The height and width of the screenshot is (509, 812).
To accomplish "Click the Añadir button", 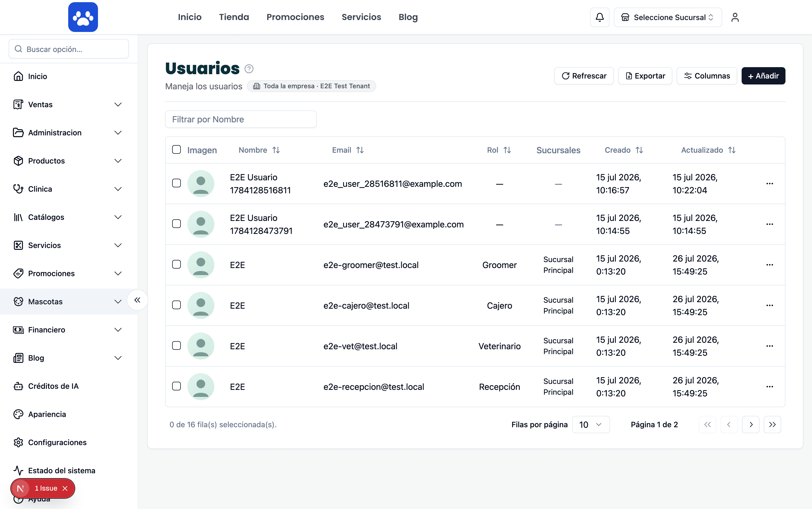I will [763, 76].
